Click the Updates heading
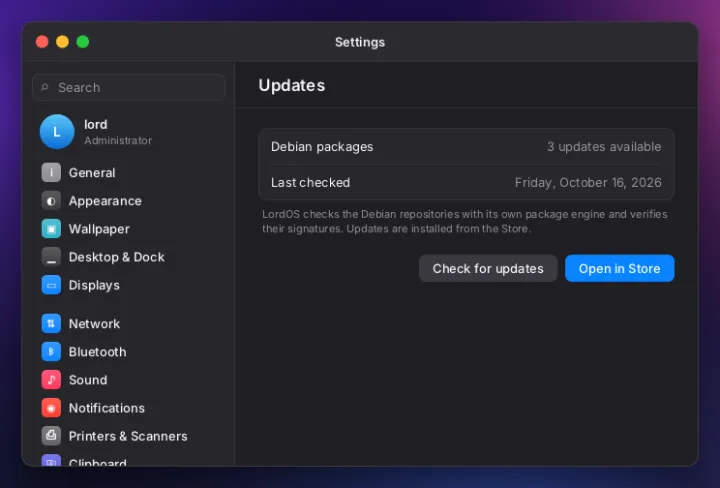The height and width of the screenshot is (488, 720). pos(292,85)
